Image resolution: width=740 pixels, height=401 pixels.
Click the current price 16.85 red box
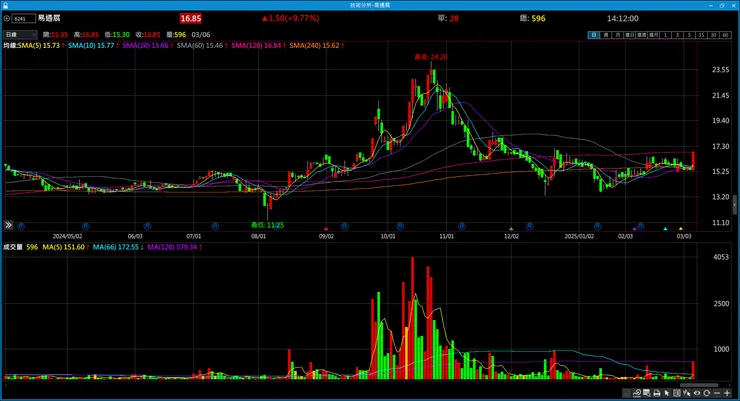tap(191, 18)
